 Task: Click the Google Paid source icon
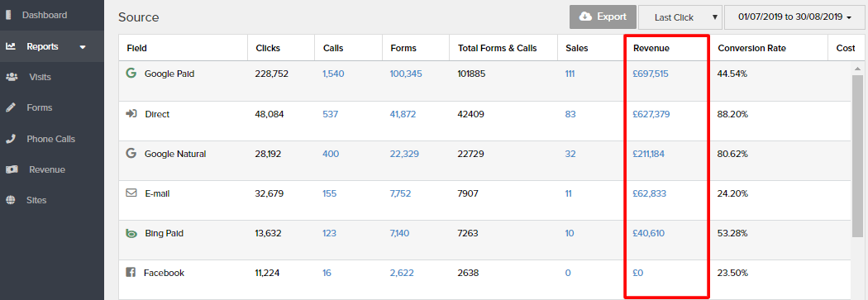131,73
